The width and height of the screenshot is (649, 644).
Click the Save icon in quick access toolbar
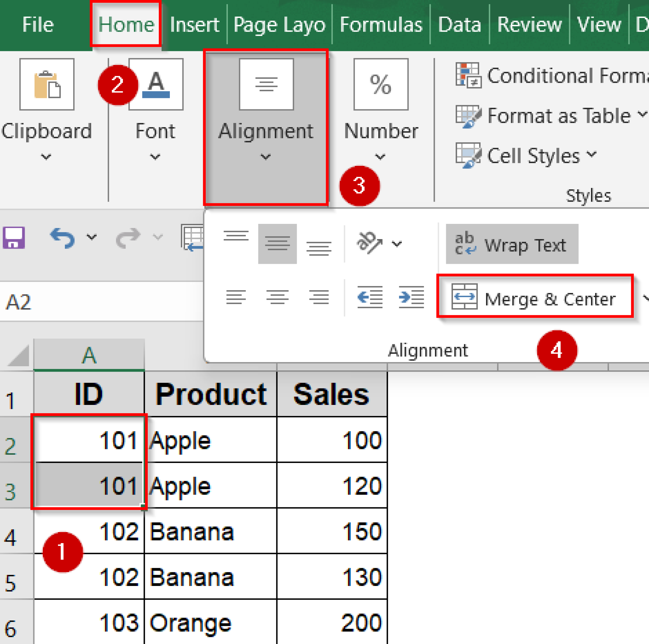(14, 237)
